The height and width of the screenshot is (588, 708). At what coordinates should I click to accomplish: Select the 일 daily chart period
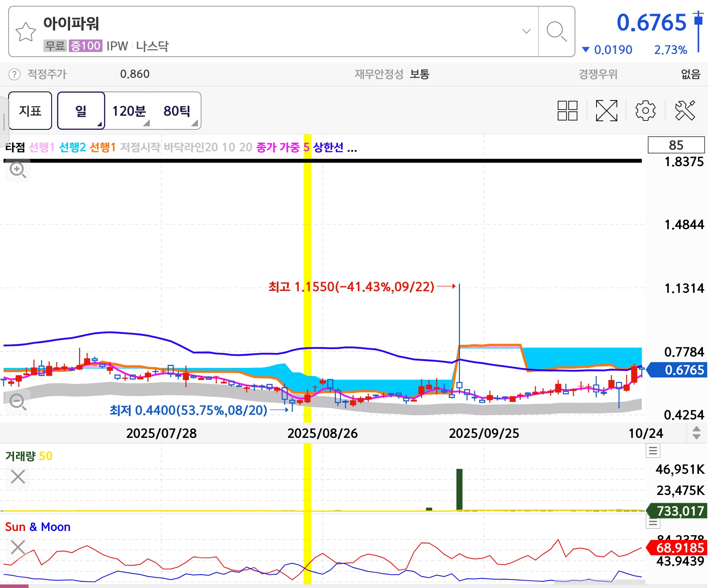pyautogui.click(x=81, y=111)
